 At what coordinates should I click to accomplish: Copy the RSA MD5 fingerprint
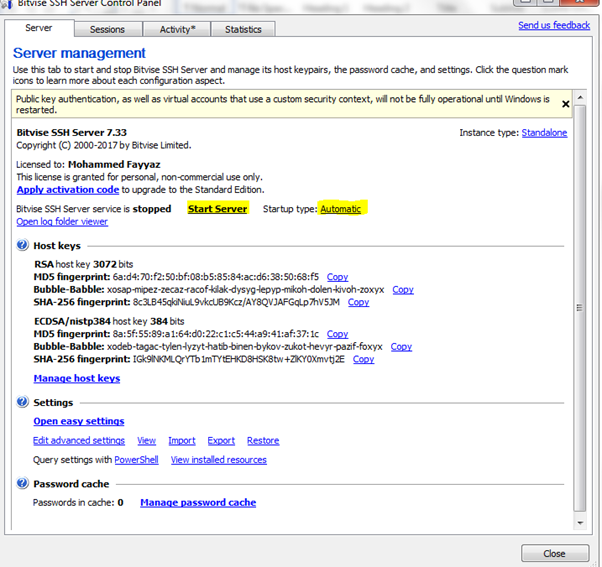pyautogui.click(x=337, y=277)
